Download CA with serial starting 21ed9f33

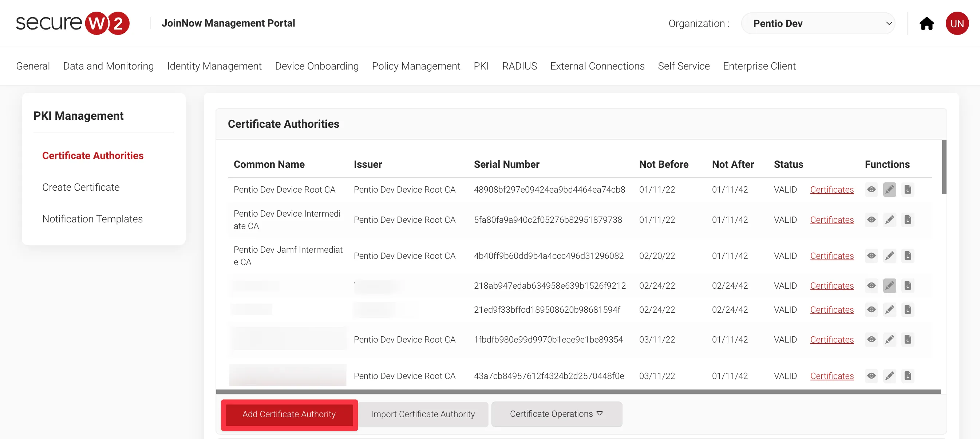click(x=908, y=310)
